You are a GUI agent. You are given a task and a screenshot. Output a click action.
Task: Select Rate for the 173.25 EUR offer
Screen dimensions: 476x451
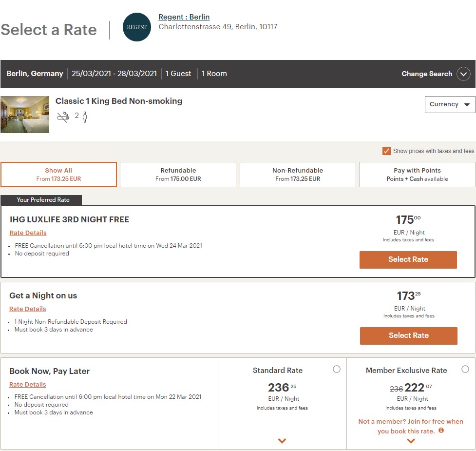(409, 335)
